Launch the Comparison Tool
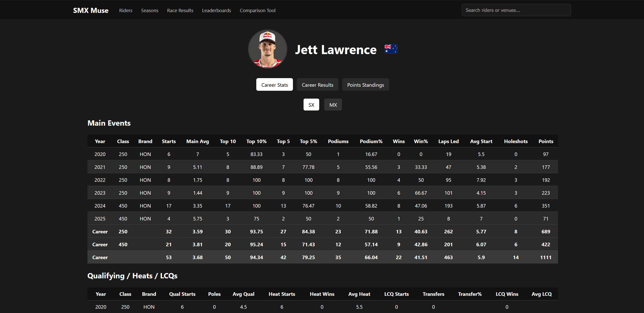Viewport: 644px width, 313px height. 257,10
